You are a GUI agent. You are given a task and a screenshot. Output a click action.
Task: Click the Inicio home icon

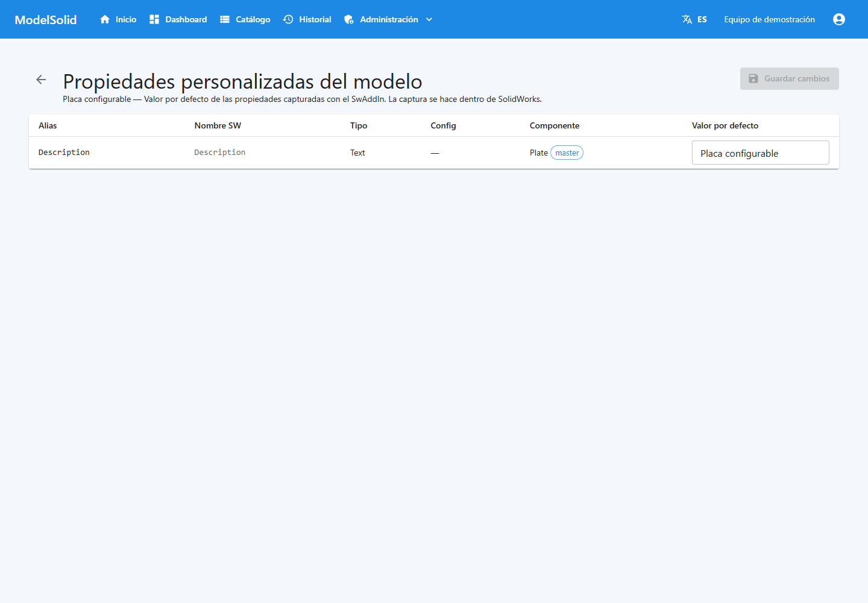[x=105, y=19]
